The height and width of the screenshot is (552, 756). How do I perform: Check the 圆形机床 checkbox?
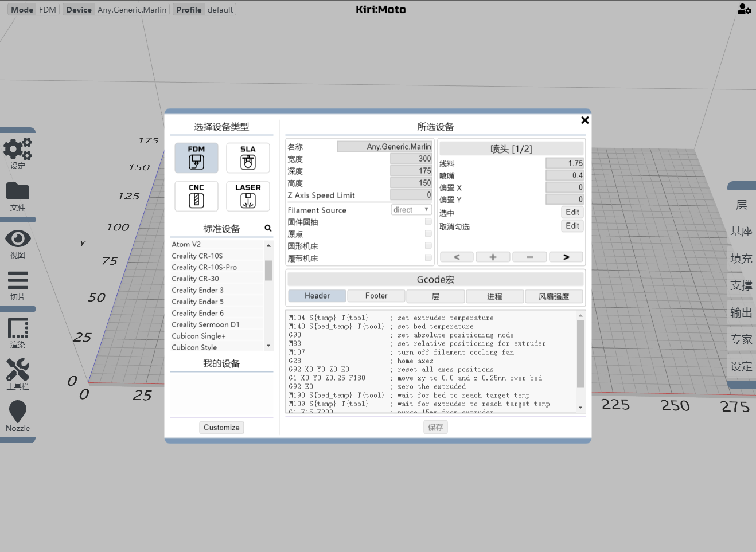[x=428, y=246]
